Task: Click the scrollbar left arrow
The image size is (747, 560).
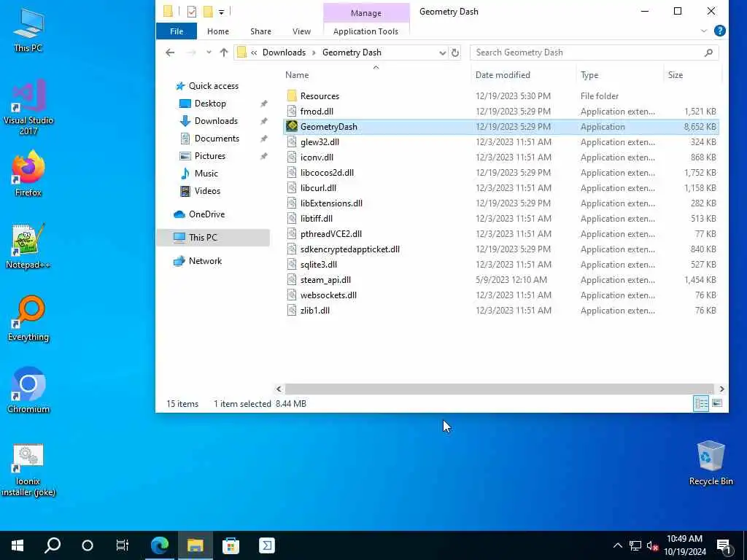Action: [x=279, y=389]
